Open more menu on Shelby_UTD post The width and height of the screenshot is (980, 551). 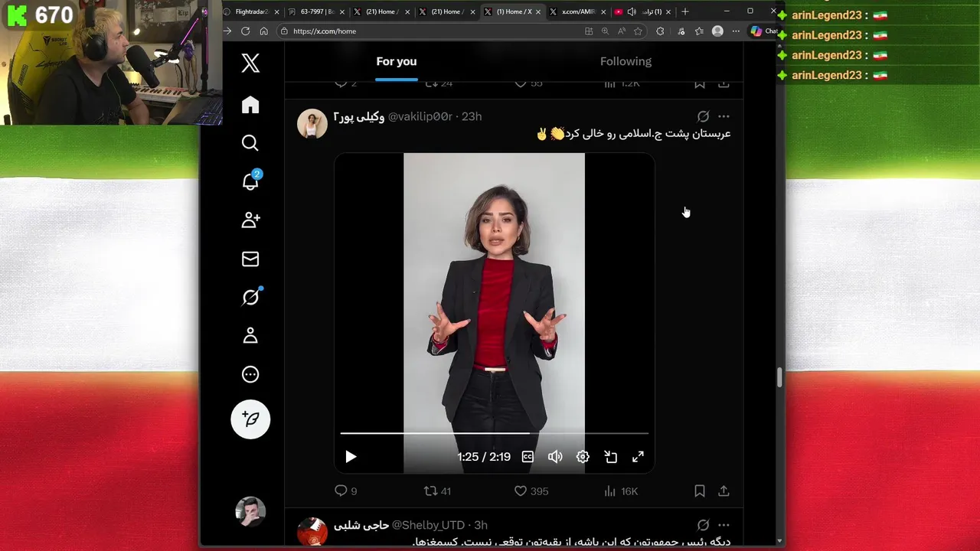[724, 525]
